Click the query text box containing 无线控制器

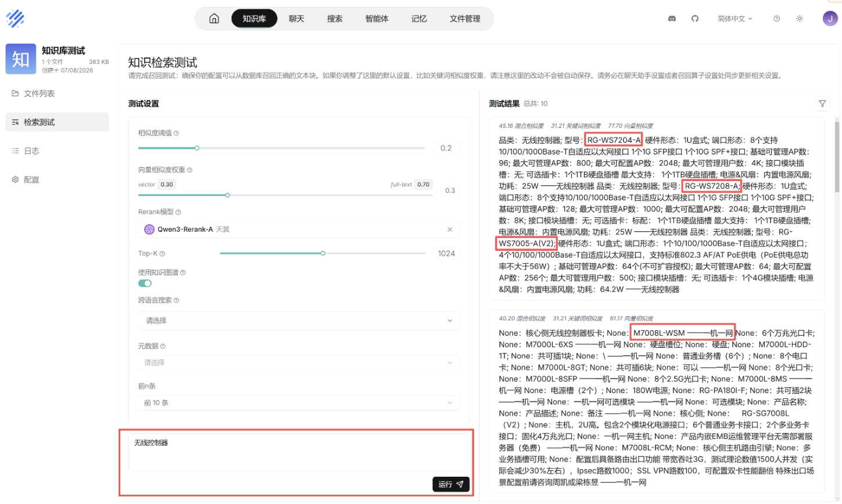pyautogui.click(x=298, y=453)
